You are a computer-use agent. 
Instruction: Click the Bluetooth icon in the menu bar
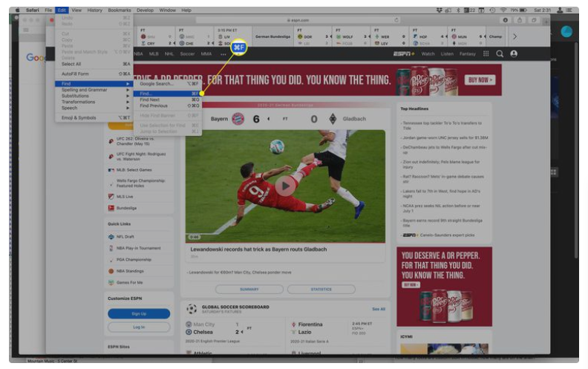458,10
